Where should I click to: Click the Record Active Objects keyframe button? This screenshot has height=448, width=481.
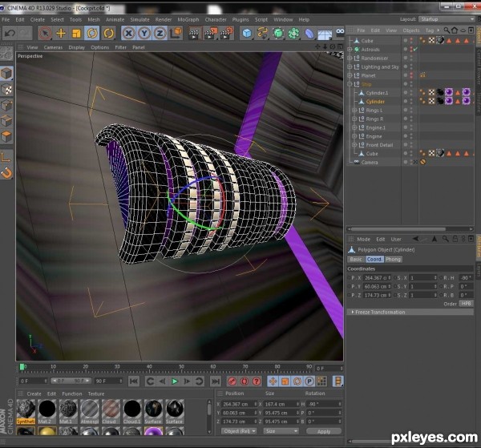tap(232, 381)
